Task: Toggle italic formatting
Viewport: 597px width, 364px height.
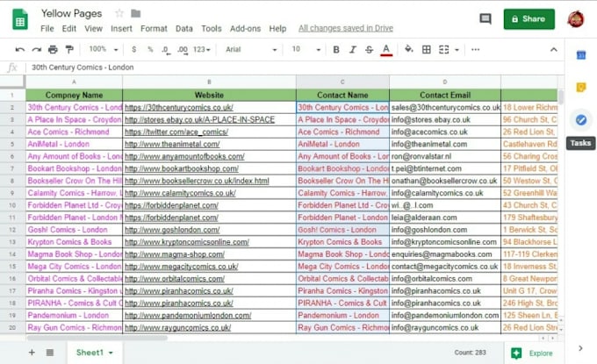Action: pos(353,49)
